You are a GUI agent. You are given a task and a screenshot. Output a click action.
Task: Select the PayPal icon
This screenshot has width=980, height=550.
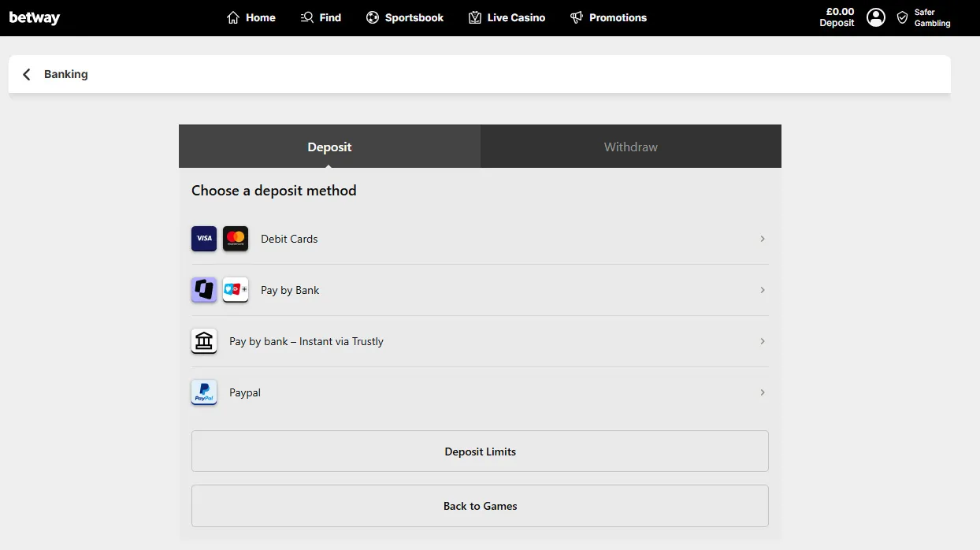(203, 392)
